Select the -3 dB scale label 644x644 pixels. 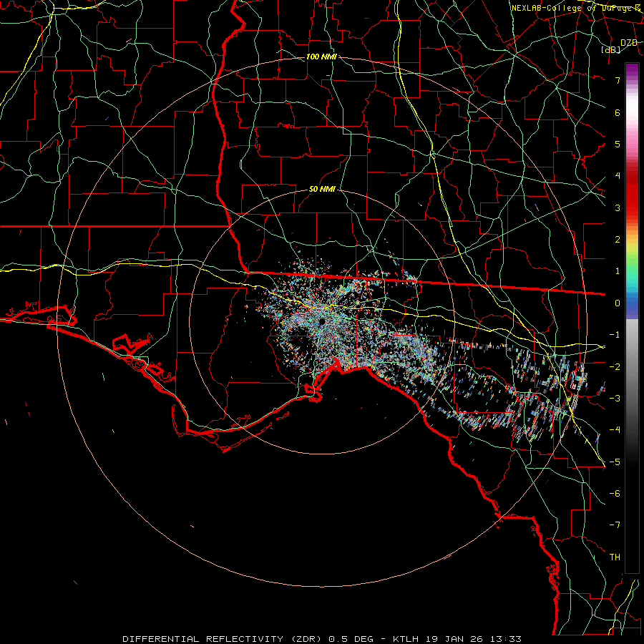[615, 399]
